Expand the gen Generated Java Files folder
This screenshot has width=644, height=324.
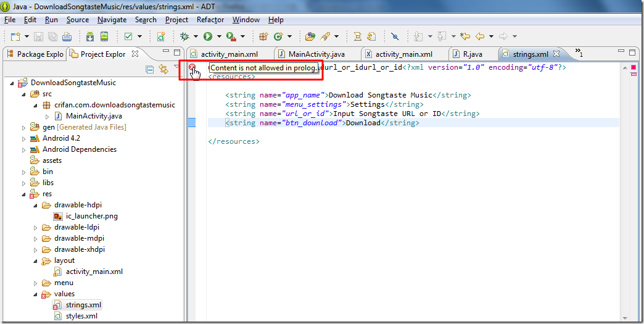[24, 128]
